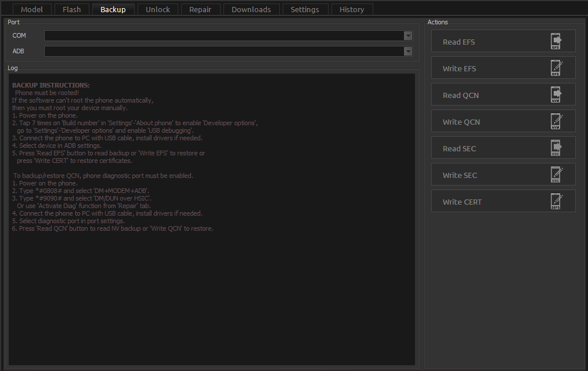Viewport: 588px width, 371px height.
Task: Expand the COM port dropdown arrow
Action: pyautogui.click(x=408, y=36)
